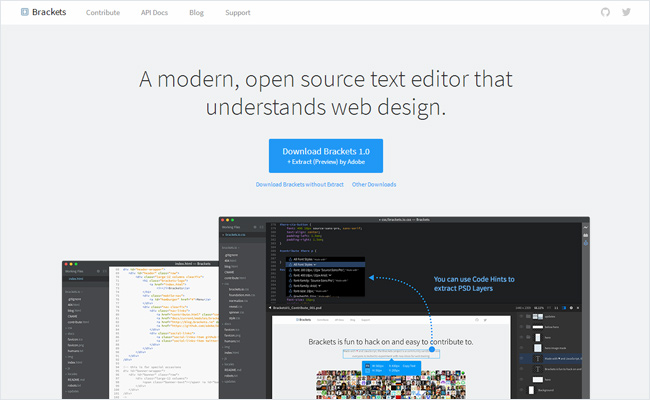Click the Download Brackets 1.0 button
This screenshot has height=400, width=650.
[326, 156]
